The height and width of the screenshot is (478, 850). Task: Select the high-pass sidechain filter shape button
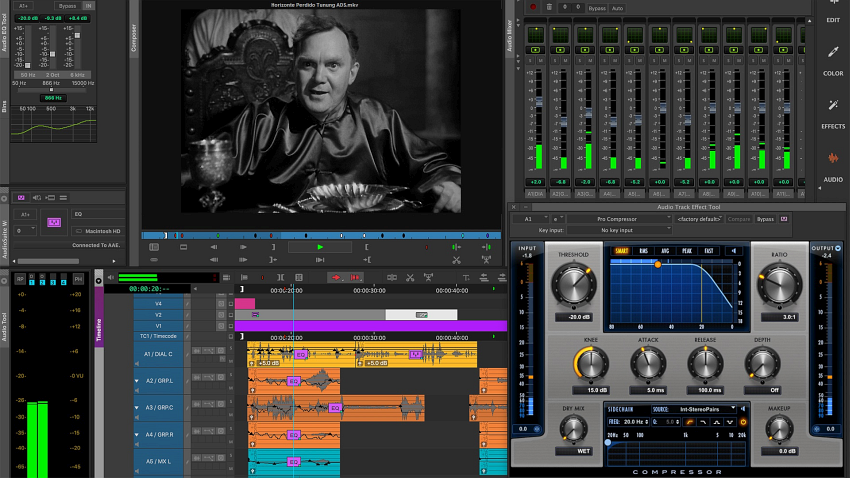point(690,422)
